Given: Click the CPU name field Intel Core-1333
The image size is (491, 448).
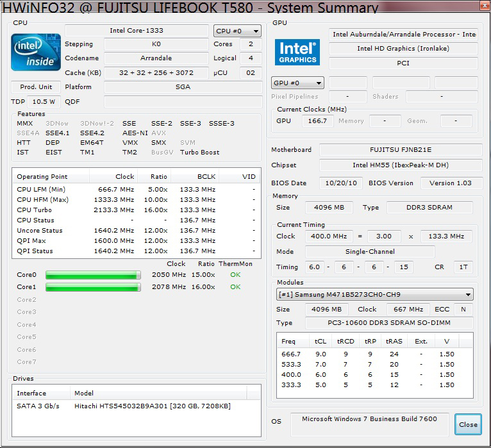Looking at the screenshot, I should pyautogui.click(x=137, y=31).
